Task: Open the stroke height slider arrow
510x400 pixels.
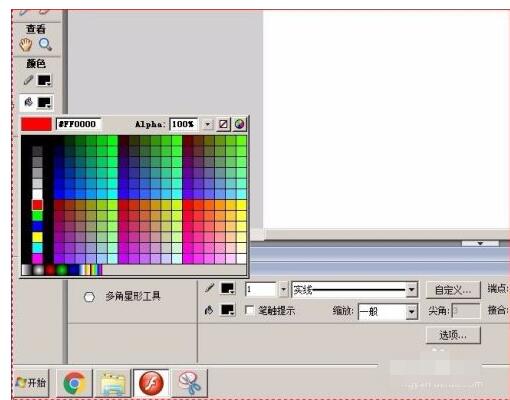Action: [x=283, y=289]
